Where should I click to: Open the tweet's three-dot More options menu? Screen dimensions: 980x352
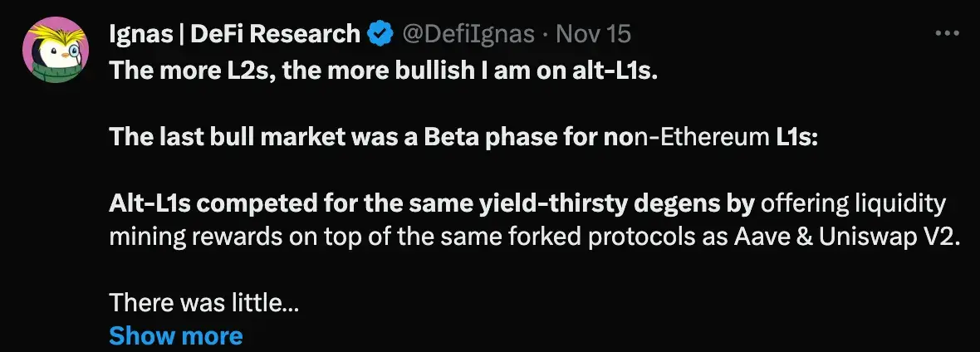click(x=947, y=34)
